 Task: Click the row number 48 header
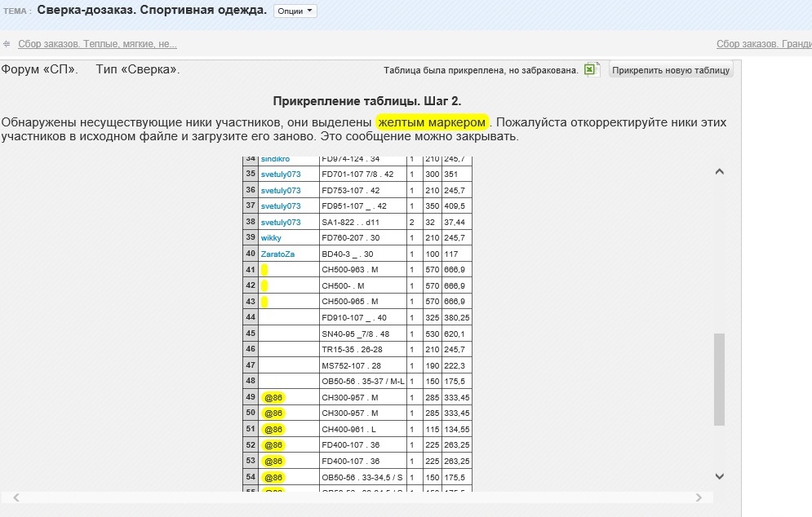[251, 381]
